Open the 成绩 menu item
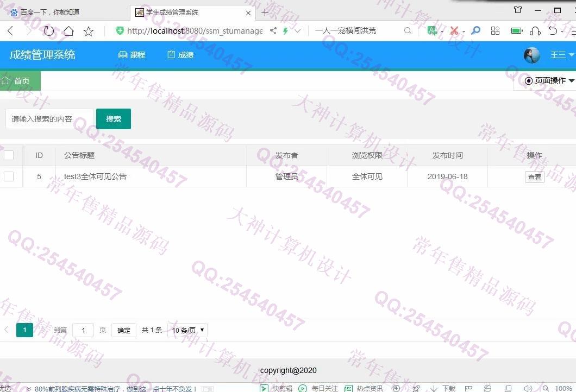 [180, 55]
